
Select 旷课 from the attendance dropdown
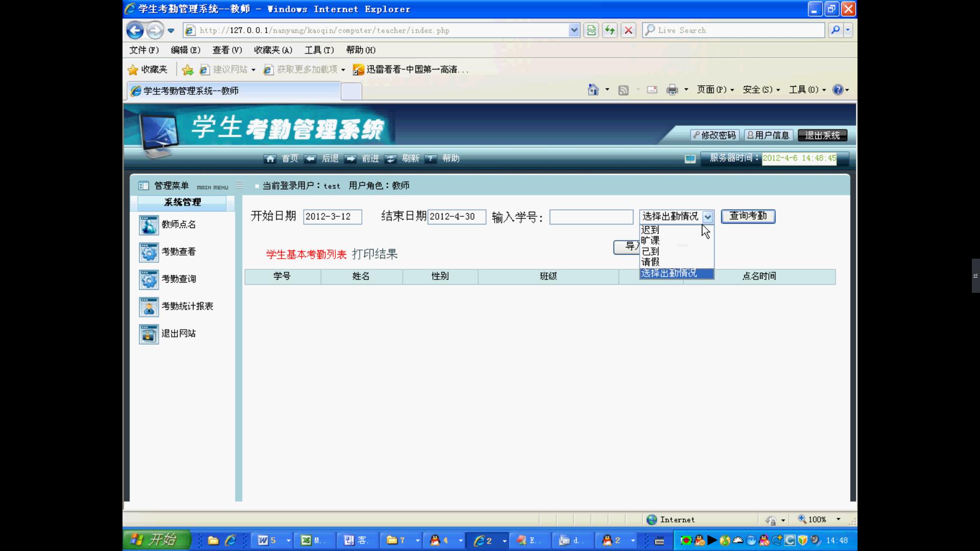point(676,241)
